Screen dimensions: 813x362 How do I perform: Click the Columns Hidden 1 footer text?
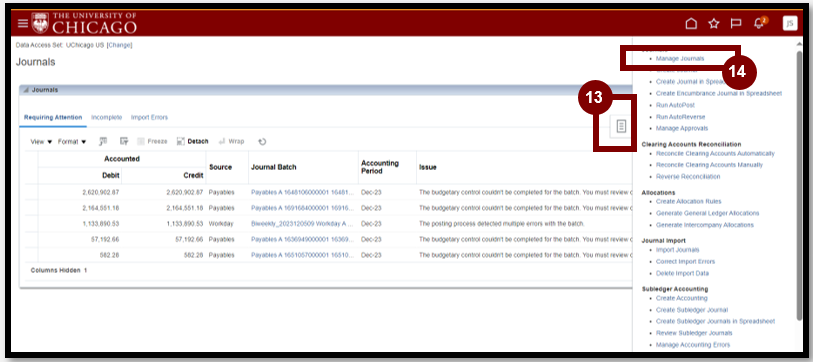tap(59, 270)
